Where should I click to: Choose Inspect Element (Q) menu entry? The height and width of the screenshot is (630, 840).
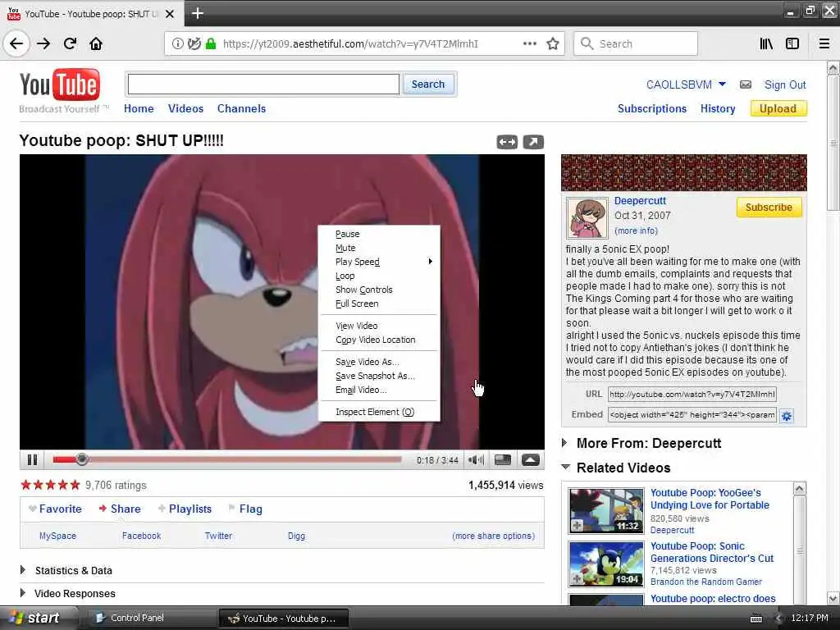(x=379, y=412)
